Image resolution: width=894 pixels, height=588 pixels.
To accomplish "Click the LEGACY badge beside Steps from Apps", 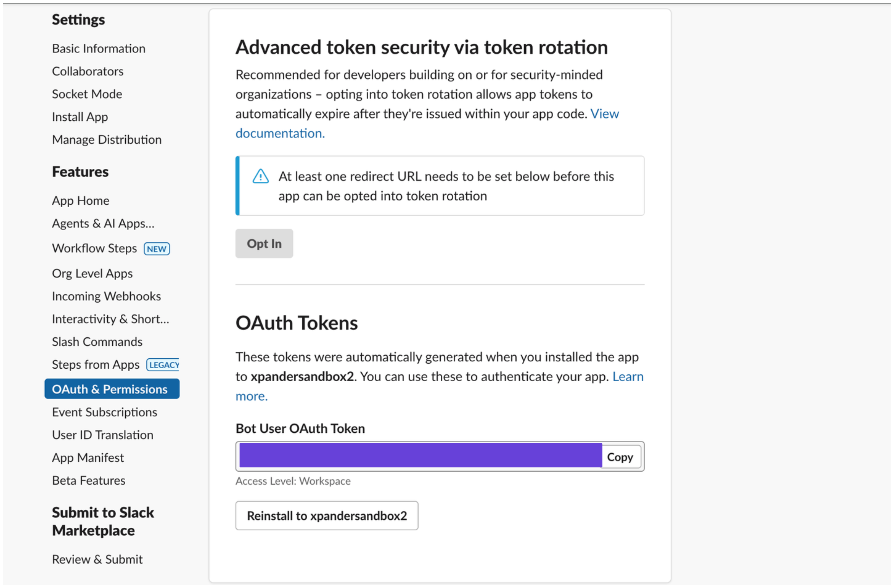I will click(x=163, y=365).
